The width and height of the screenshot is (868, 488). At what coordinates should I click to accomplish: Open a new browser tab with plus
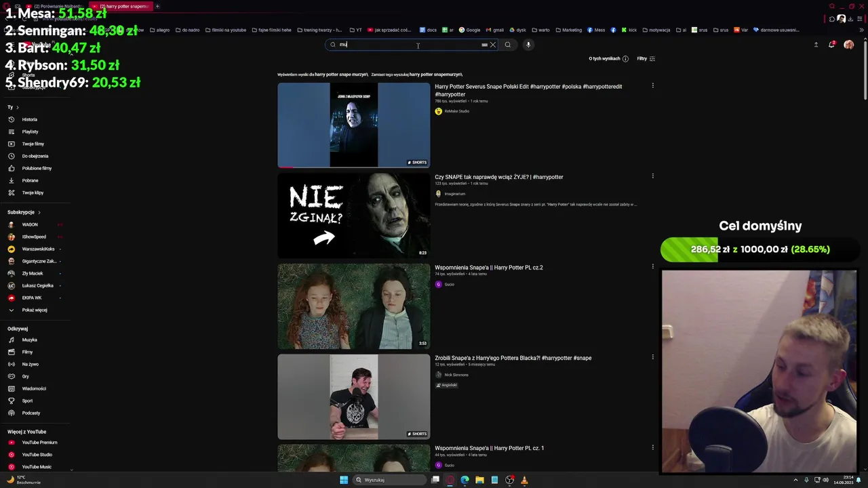(157, 6)
